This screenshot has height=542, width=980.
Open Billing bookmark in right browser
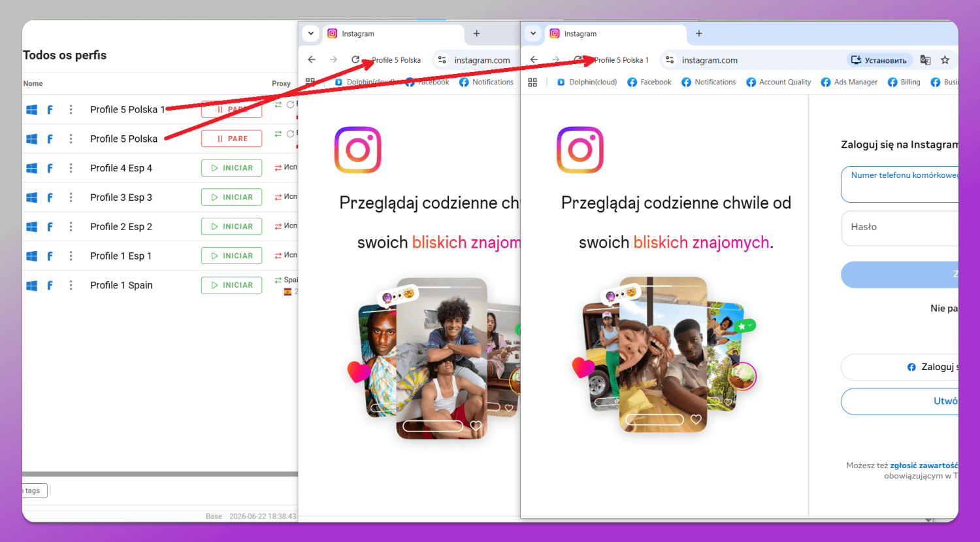(x=904, y=82)
